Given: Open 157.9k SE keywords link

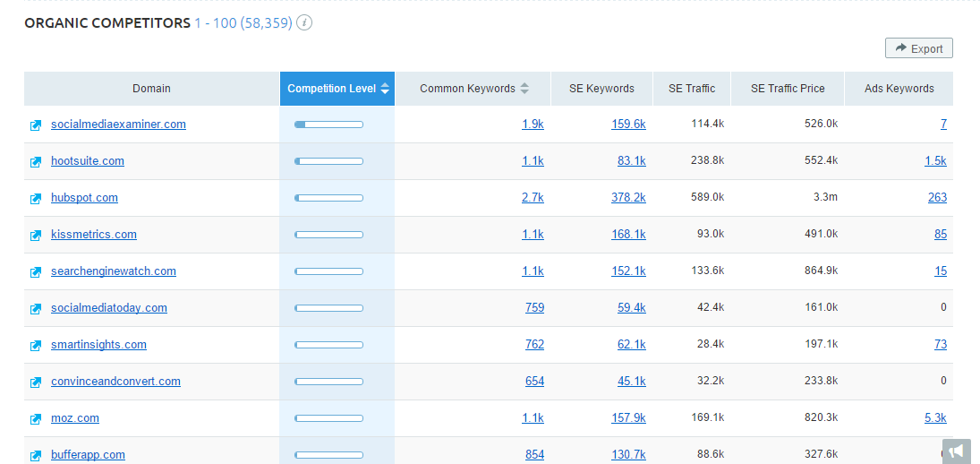Looking at the screenshot, I should [629, 417].
